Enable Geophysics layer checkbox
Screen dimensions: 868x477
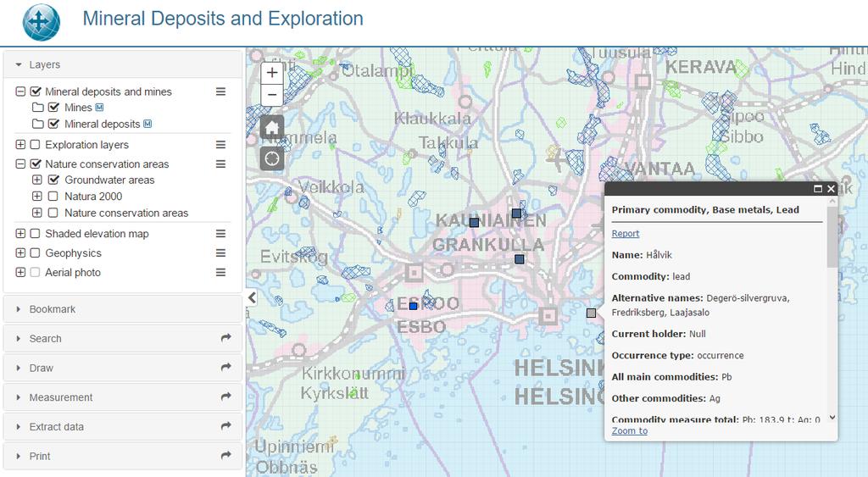tap(35, 252)
